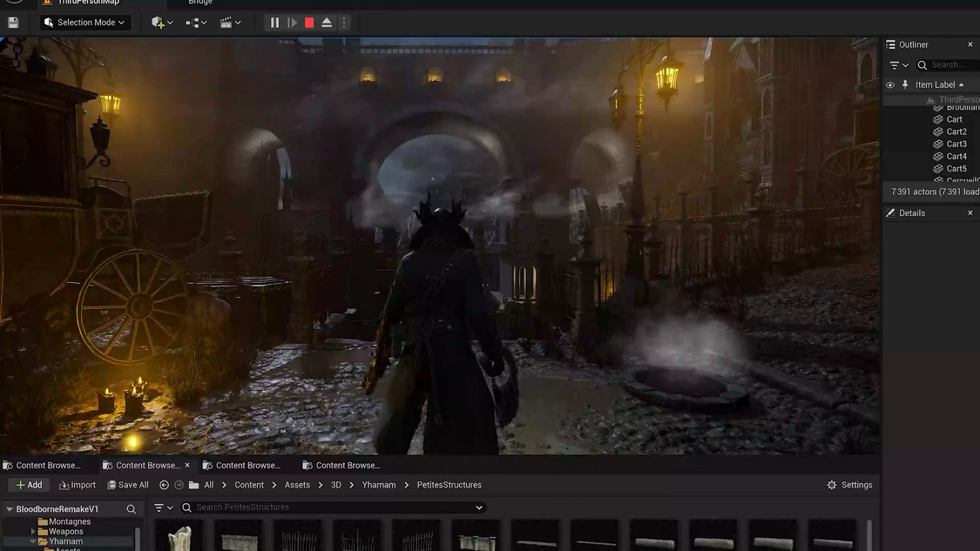Viewport: 980px width, 551px height.
Task: Click the Frame Skip button
Action: (292, 23)
